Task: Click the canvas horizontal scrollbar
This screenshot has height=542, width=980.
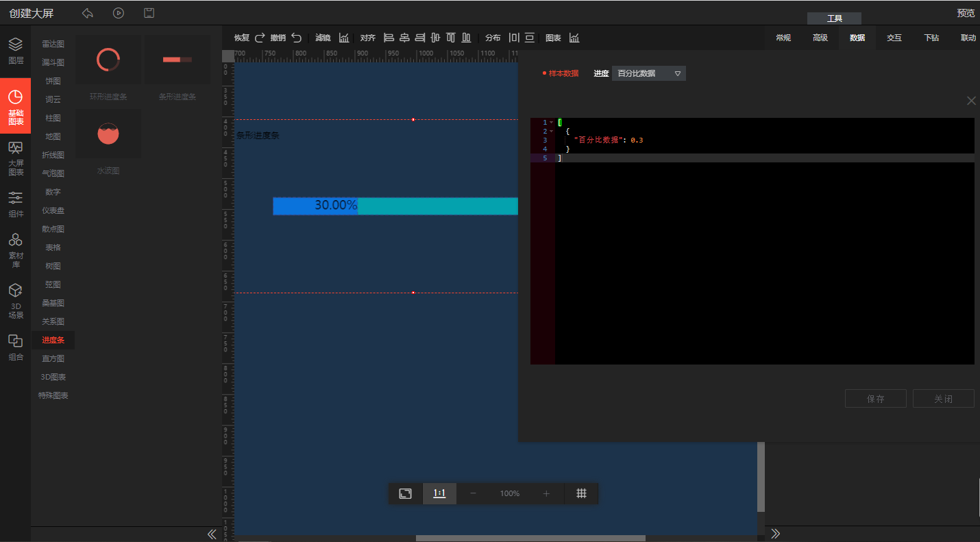Action: 530,539
